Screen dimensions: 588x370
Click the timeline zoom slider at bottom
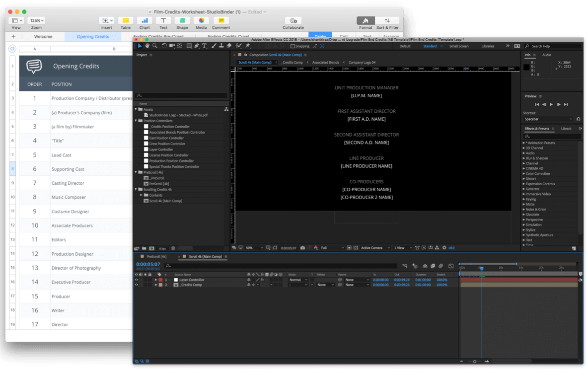[x=474, y=362]
